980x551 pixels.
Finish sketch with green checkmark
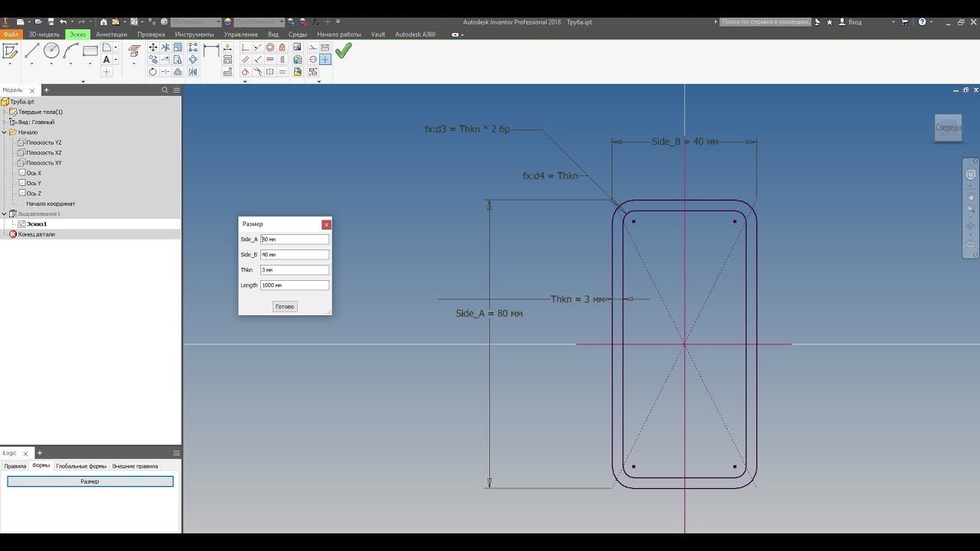343,51
